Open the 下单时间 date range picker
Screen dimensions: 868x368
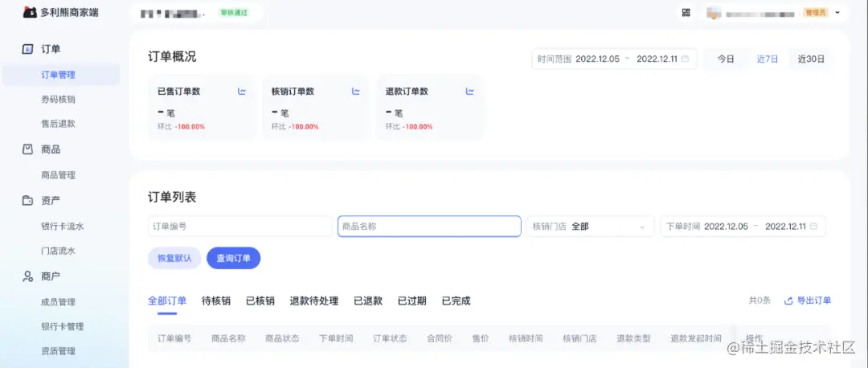tap(743, 227)
